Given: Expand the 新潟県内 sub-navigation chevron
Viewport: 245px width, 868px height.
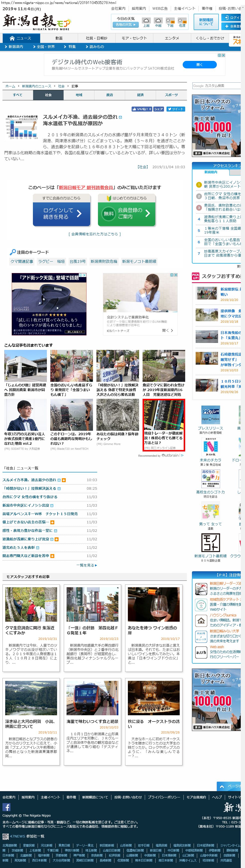Looking at the screenshot, I should click(x=6, y=47).
